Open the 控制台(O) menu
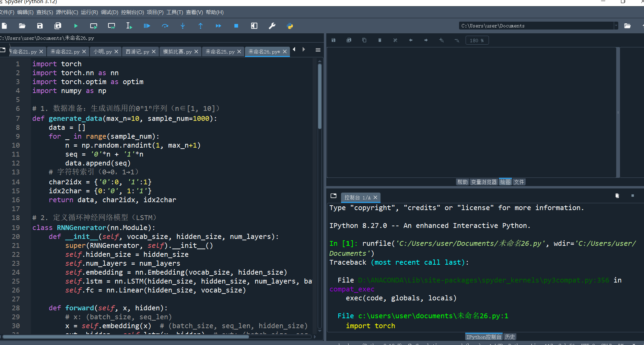 (132, 12)
